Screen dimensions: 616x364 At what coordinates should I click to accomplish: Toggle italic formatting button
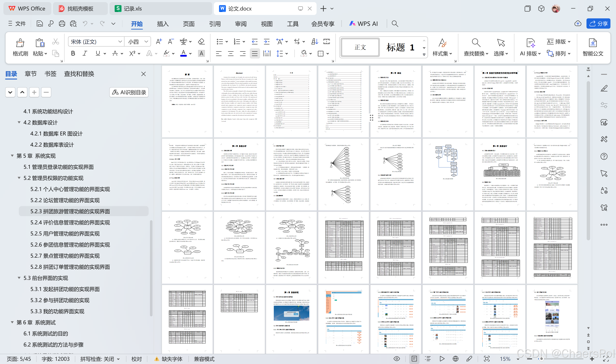(x=85, y=53)
